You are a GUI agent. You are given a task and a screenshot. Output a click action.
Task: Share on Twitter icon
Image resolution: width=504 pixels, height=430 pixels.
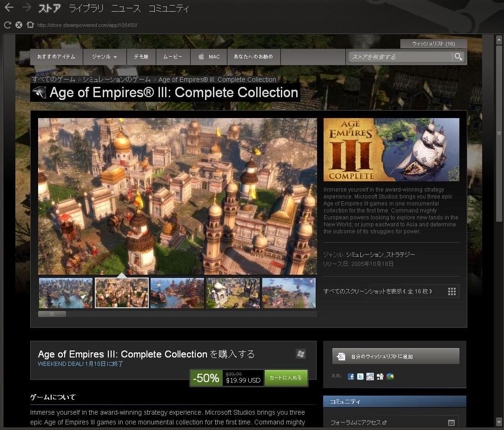360,377
